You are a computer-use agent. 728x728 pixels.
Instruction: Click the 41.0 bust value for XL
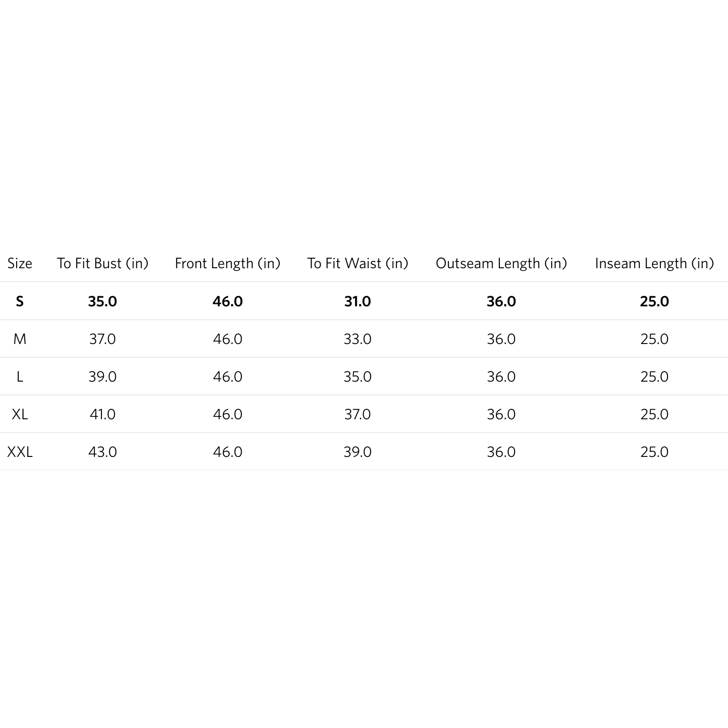102,414
